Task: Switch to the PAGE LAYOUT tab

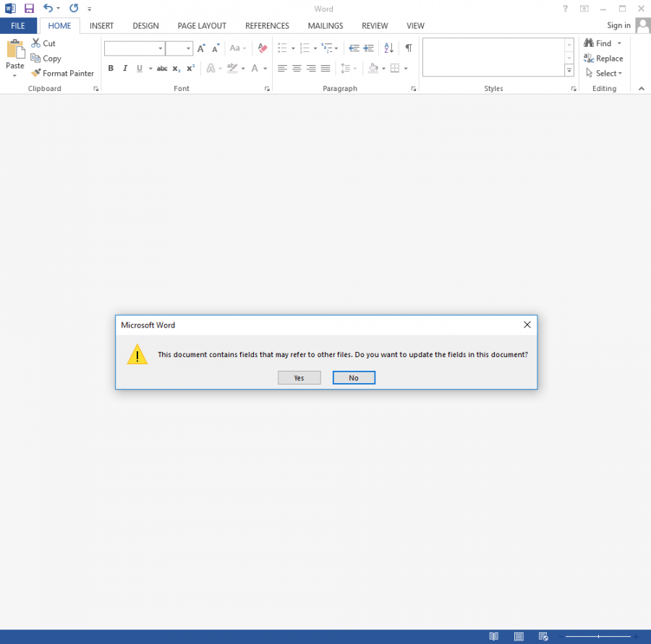Action: [x=202, y=26]
